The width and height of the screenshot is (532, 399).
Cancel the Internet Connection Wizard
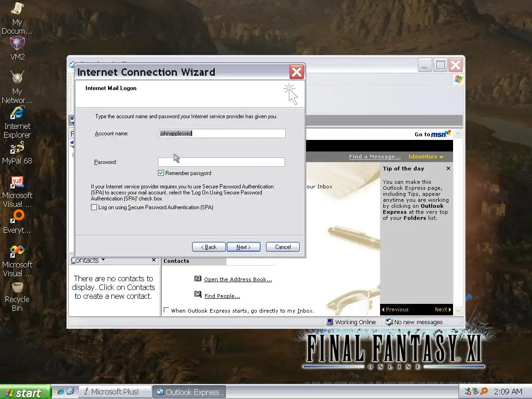283,247
